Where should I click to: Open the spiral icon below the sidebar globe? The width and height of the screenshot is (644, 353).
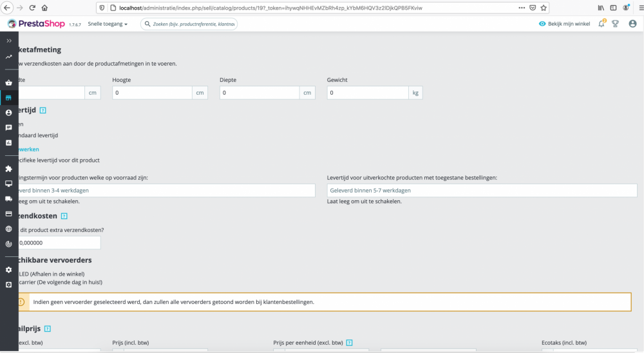pyautogui.click(x=8, y=244)
